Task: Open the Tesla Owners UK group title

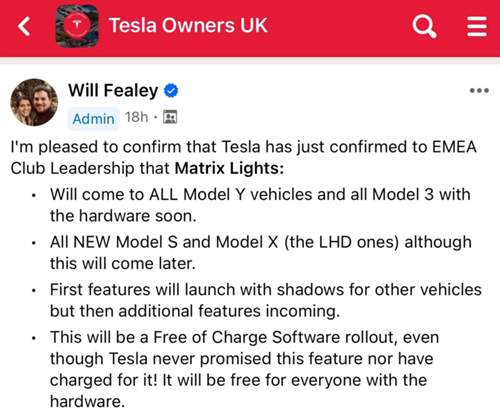Action: click(x=188, y=25)
